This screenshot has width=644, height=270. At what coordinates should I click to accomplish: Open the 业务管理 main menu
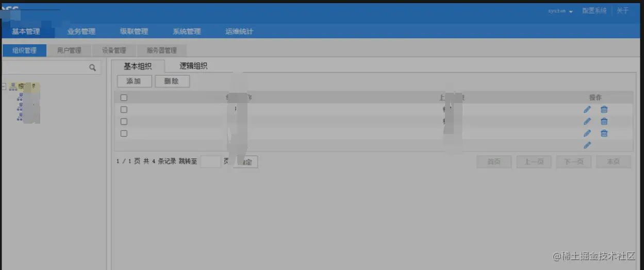click(81, 31)
